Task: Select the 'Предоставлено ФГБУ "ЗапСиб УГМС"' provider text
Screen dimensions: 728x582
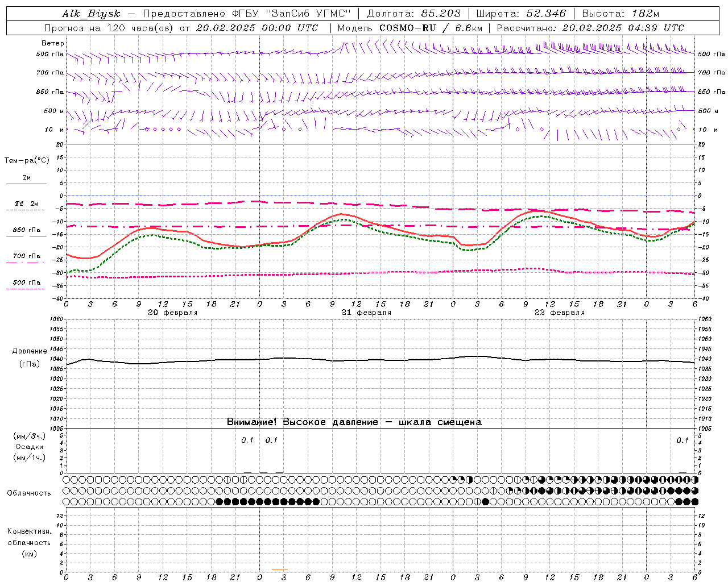Action: point(247,14)
